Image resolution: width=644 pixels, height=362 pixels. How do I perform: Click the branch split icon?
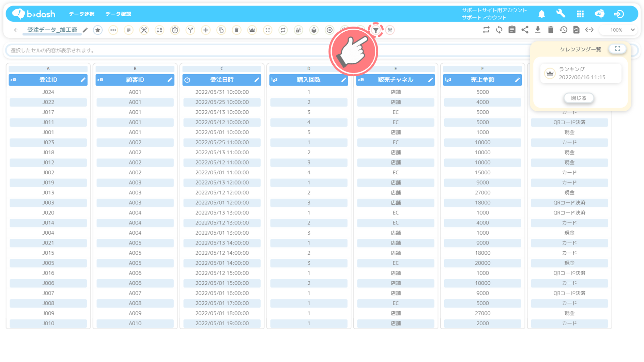pos(190,30)
